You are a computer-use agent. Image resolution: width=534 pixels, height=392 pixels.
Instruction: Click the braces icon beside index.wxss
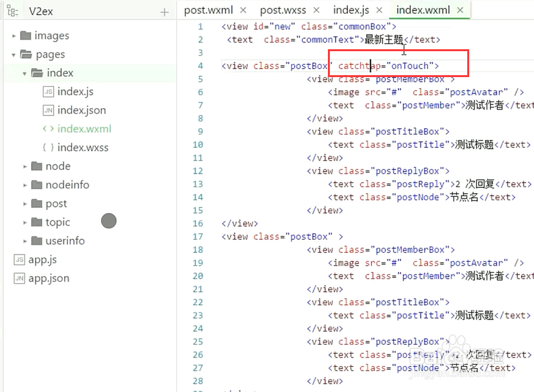click(48, 147)
